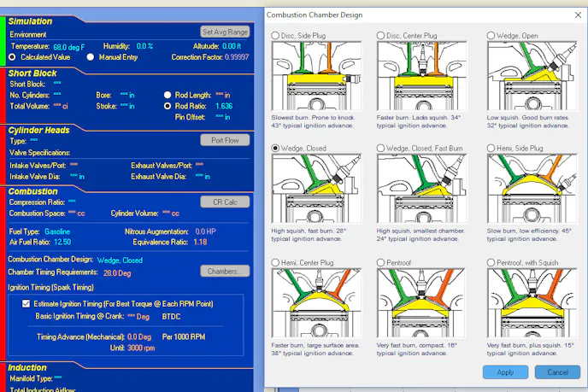Toggle the Estimate Ignition Timing checkbox

[26, 303]
